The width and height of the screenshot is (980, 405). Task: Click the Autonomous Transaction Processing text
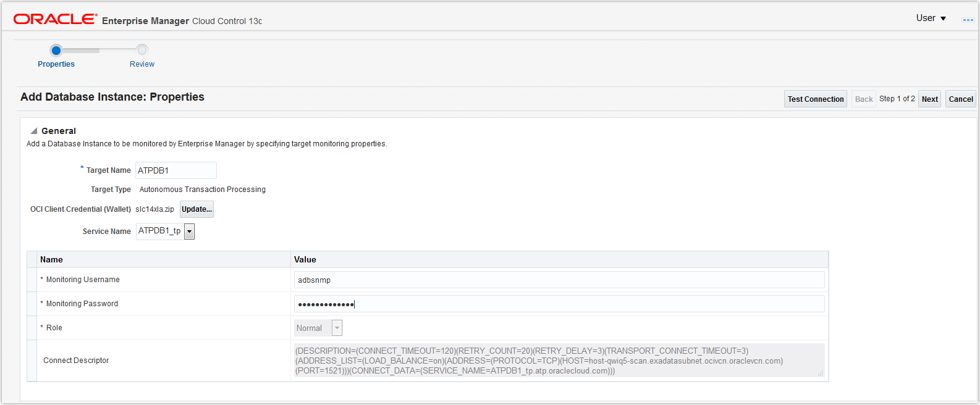coord(203,190)
